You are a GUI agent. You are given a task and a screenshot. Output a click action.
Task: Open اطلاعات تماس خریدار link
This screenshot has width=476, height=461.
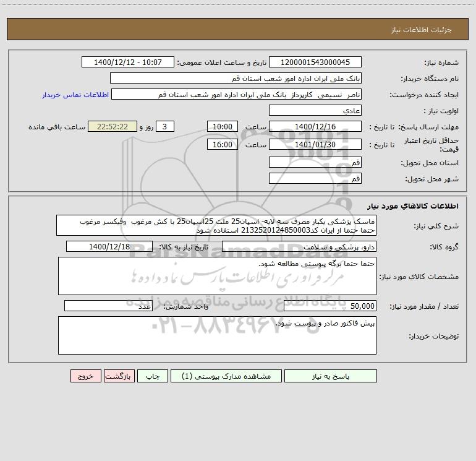[x=75, y=95]
